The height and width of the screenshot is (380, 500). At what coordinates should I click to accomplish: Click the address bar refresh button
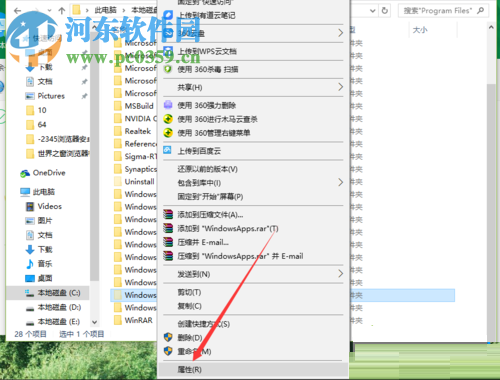pos(385,11)
